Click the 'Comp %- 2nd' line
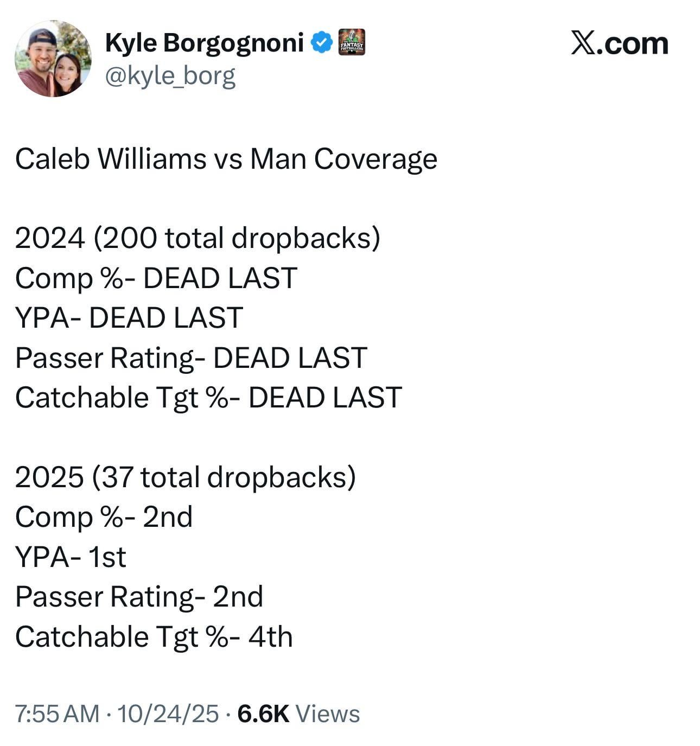700x746 pixels. pyautogui.click(x=104, y=517)
